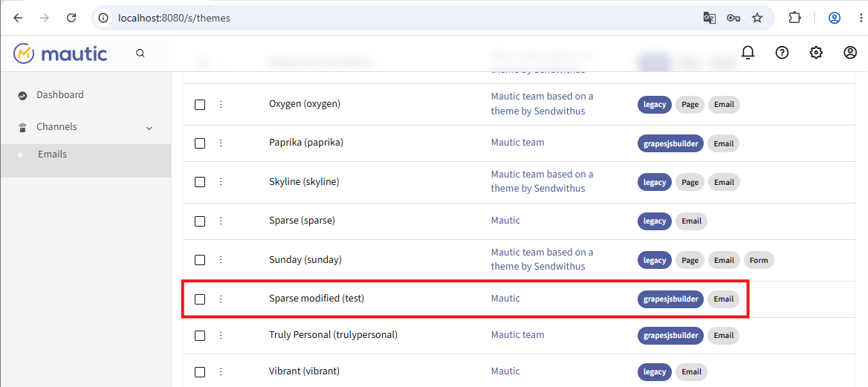This screenshot has width=868, height=387.
Task: Click the Oxygen (oxygen) theme name
Action: point(305,103)
